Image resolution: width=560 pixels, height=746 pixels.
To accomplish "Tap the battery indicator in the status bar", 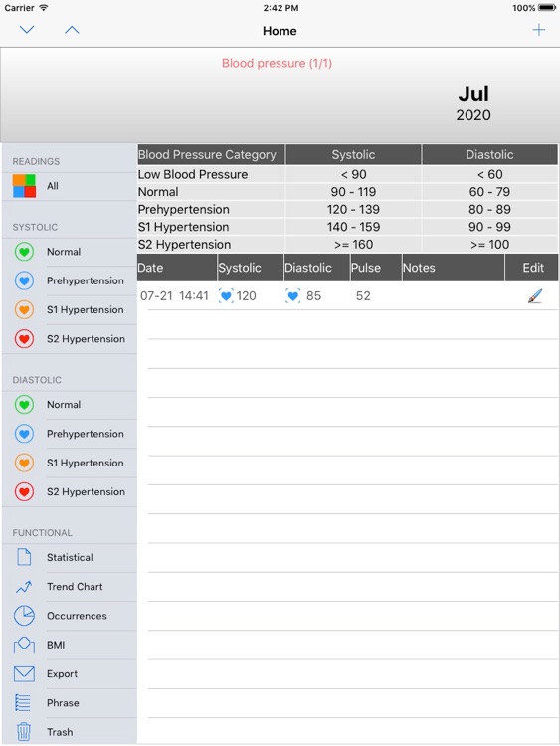I will [x=547, y=8].
